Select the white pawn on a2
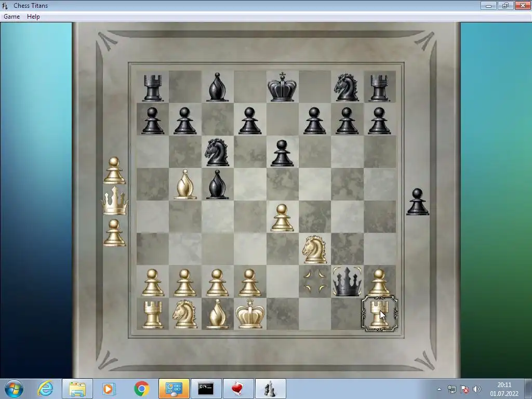Image resolution: width=532 pixels, height=399 pixels. point(153,283)
